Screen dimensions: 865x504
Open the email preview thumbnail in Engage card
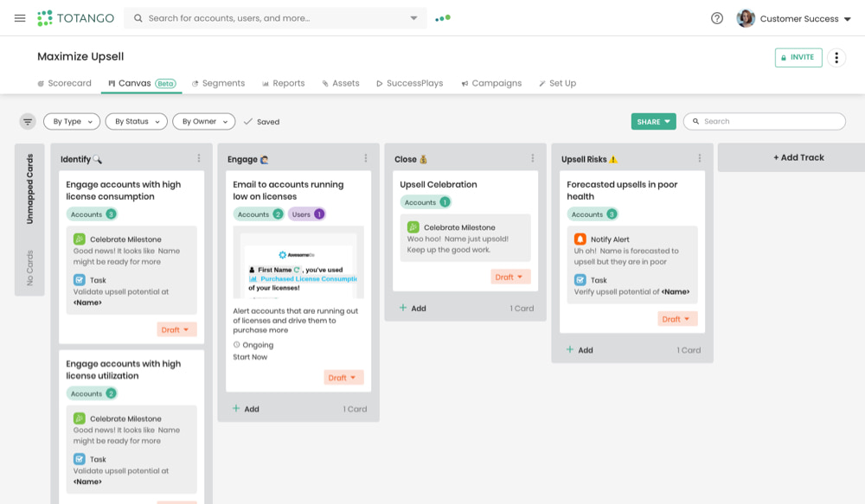(298, 263)
